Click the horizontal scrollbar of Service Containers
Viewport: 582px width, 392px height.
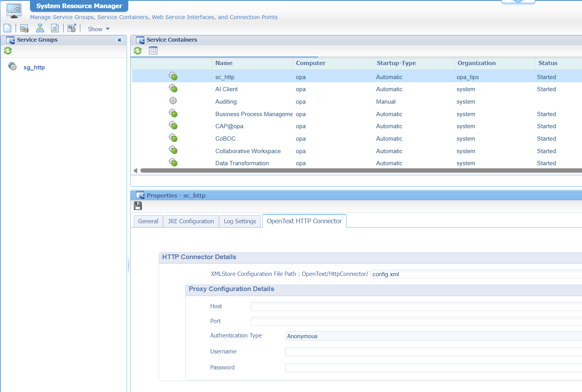tap(361, 170)
